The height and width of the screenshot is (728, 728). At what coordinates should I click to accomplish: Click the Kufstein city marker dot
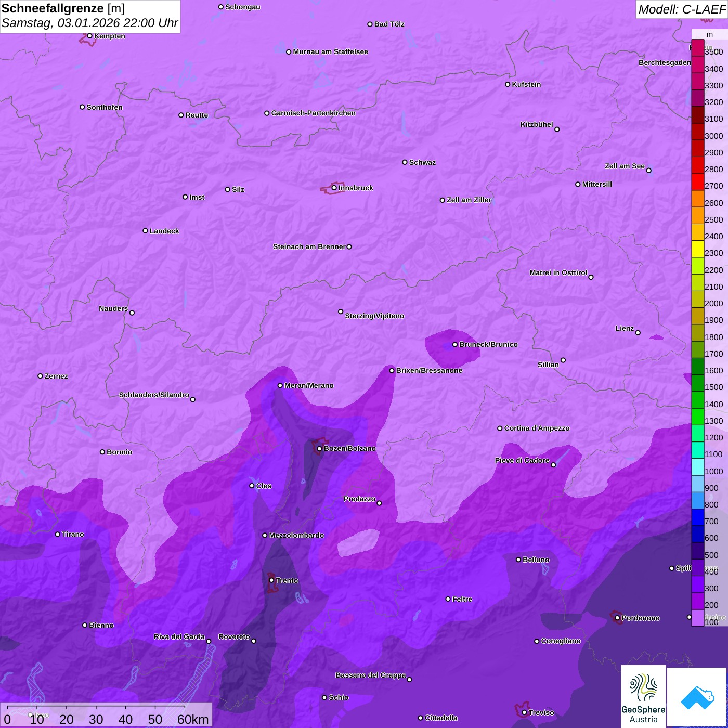pyautogui.click(x=508, y=84)
